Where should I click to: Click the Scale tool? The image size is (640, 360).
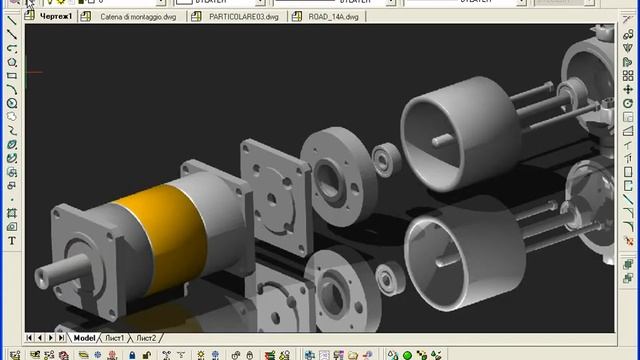click(628, 118)
